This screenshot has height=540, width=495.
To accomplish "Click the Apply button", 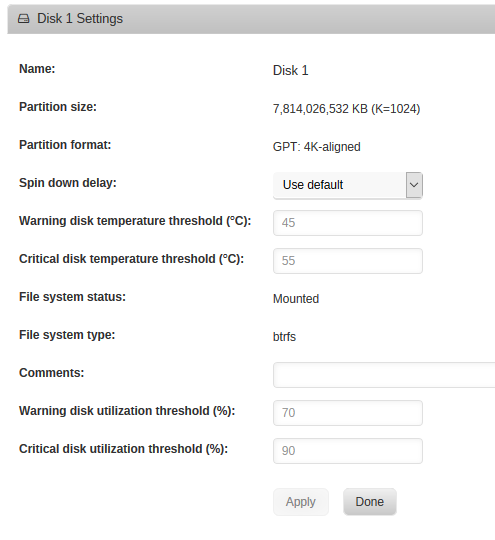I will pos(301,502).
